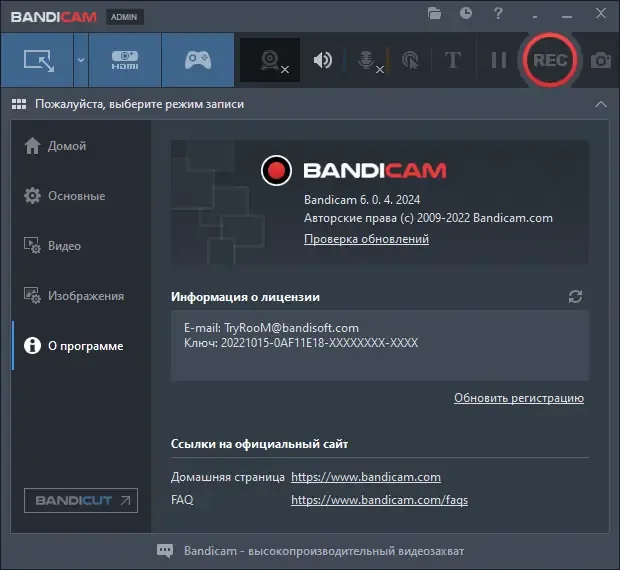Screen dimensions: 620x570
Task: Toggle the text overlay tool
Action: 453,60
